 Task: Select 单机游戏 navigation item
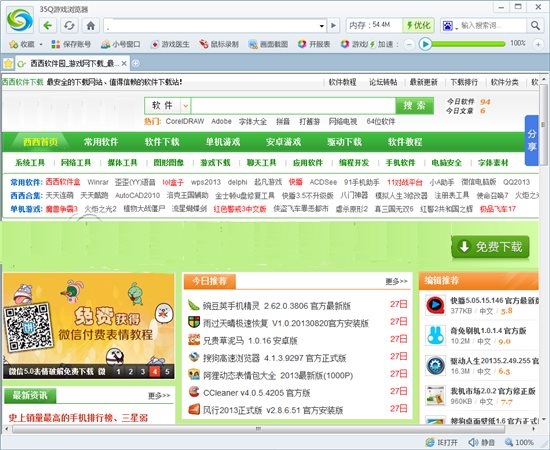pos(223,142)
